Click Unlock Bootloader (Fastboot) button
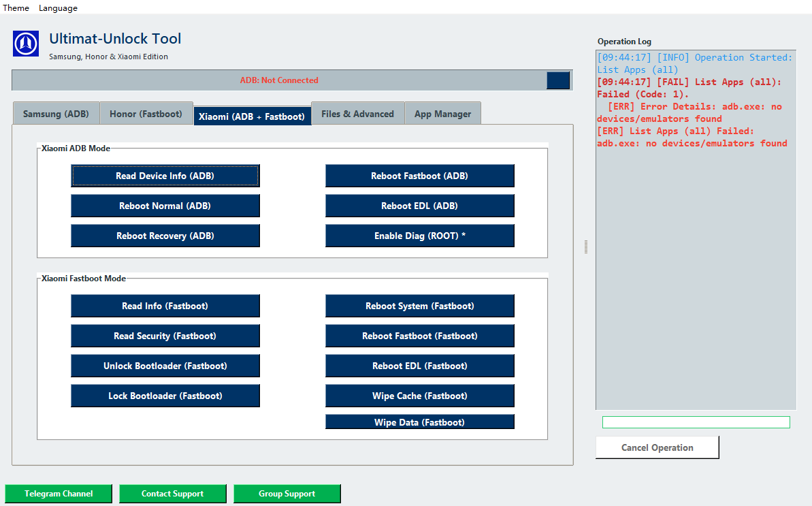Screen dimensions: 812x506 tap(165, 366)
